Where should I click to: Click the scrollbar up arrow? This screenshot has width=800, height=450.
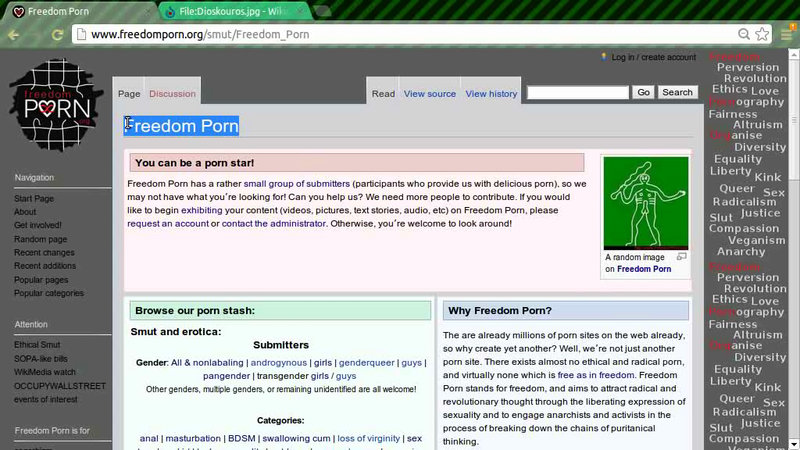click(794, 54)
